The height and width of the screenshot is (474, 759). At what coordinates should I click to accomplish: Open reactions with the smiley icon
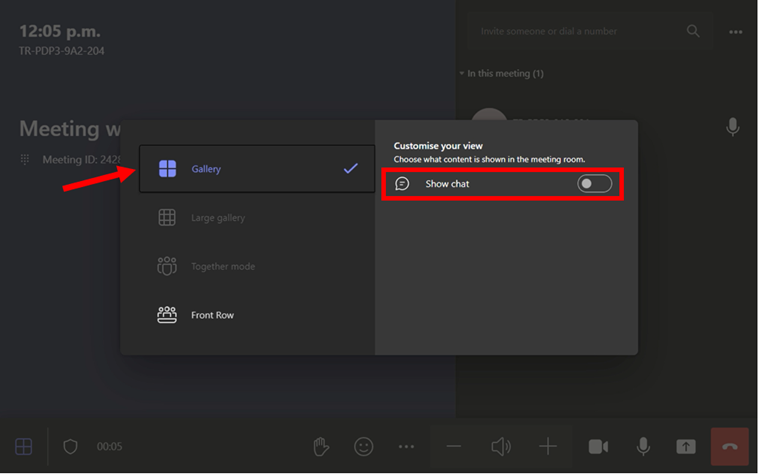click(364, 446)
